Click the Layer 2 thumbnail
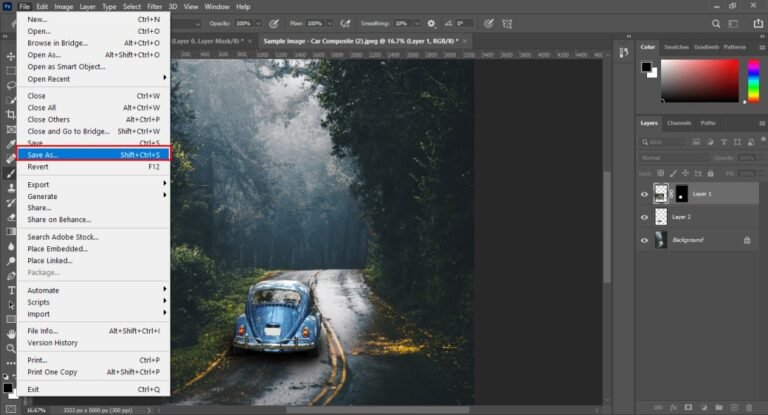 pyautogui.click(x=661, y=217)
